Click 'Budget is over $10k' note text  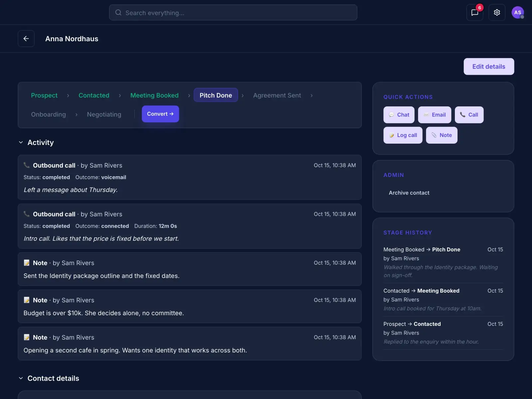tap(104, 313)
